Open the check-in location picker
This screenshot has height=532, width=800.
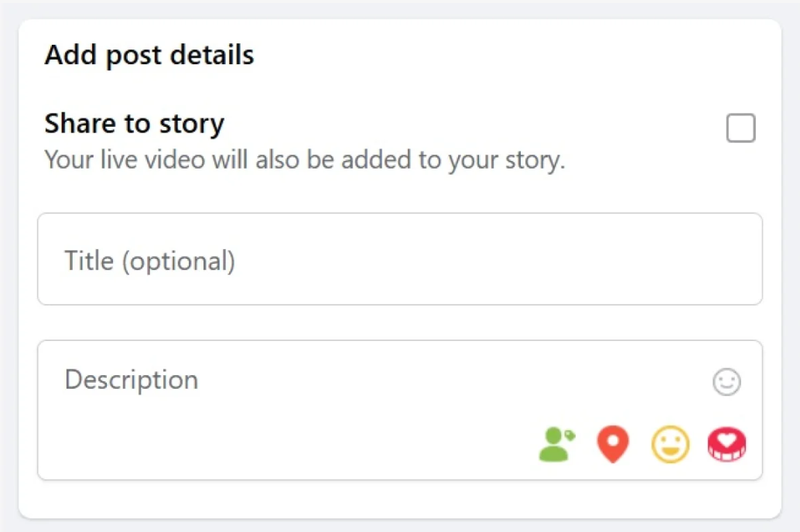click(612, 444)
